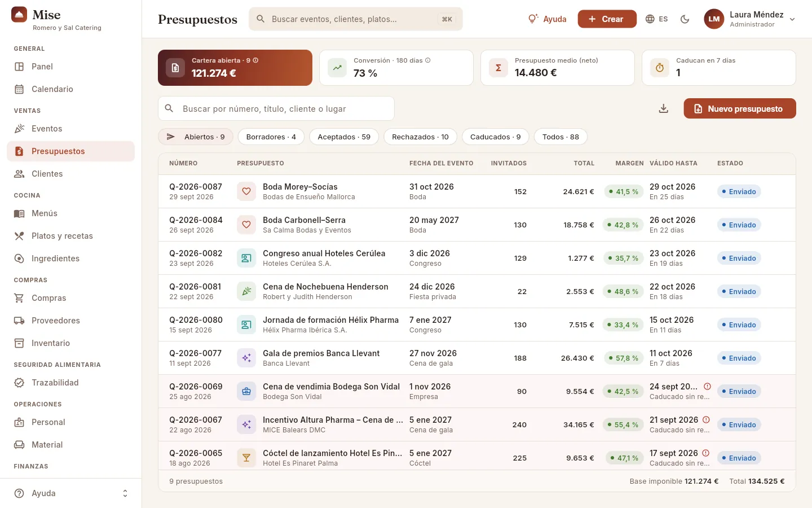812x508 pixels.
Task: View Caducados · 9 tab
Action: (x=496, y=137)
